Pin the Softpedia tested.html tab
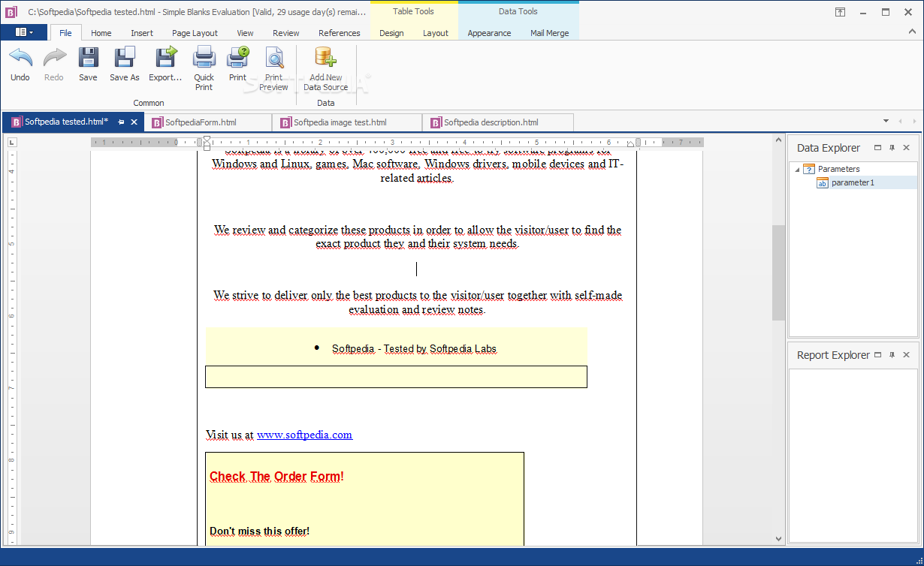 point(122,122)
